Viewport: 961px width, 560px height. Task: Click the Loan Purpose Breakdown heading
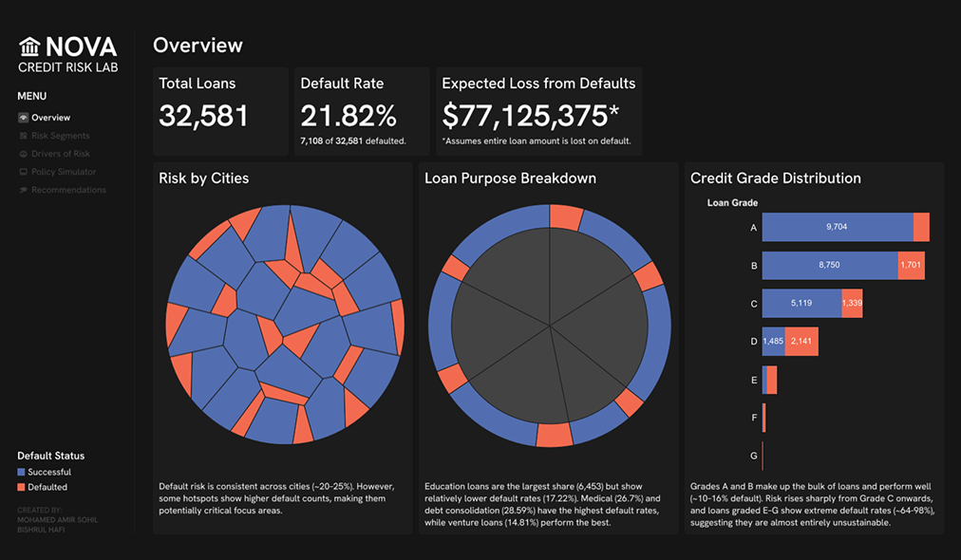point(510,178)
